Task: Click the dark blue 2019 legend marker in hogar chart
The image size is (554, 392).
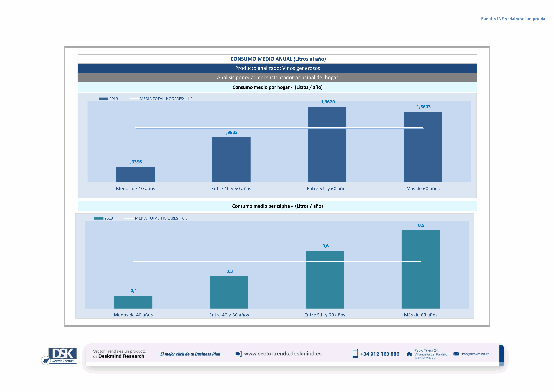Action: click(103, 99)
